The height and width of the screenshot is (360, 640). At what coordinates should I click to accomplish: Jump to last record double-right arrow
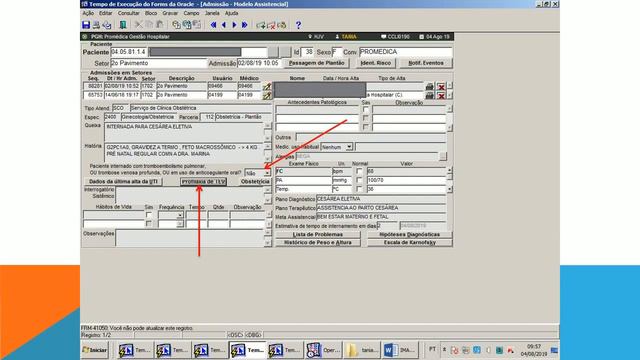coord(244,25)
